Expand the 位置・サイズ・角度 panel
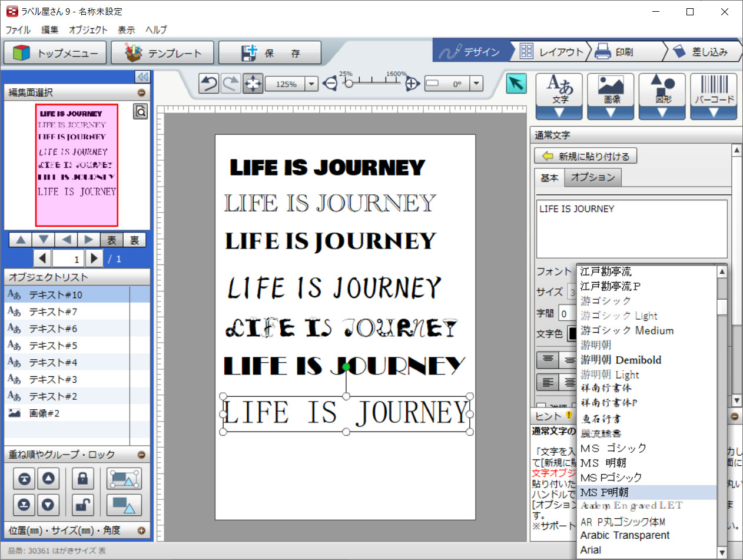 [141, 531]
